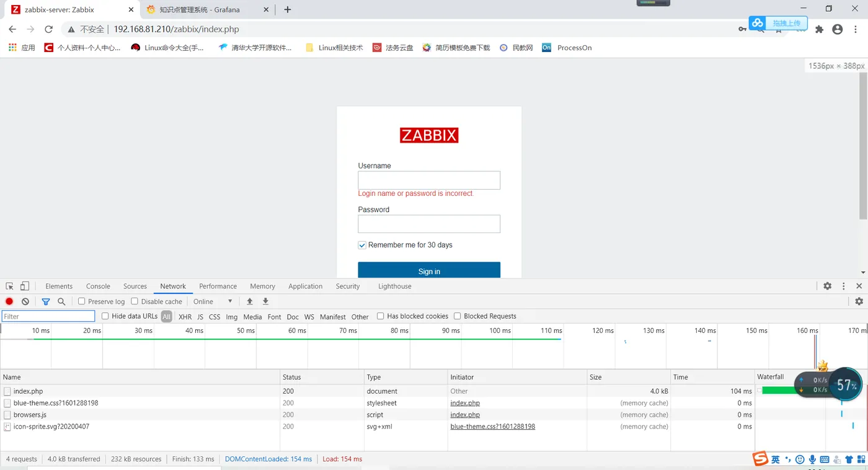Focus the network Filter text box
Viewport: 868px width, 470px height.
[48, 316]
